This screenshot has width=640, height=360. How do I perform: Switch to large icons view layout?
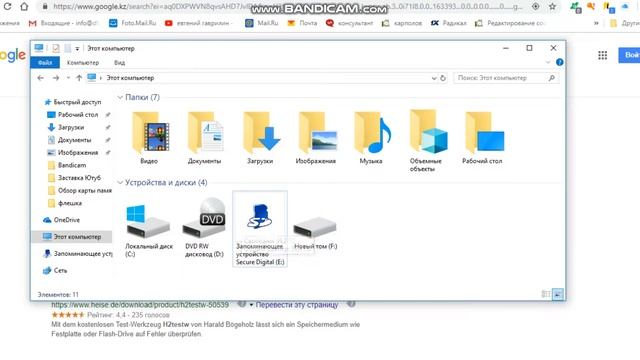coord(558,294)
